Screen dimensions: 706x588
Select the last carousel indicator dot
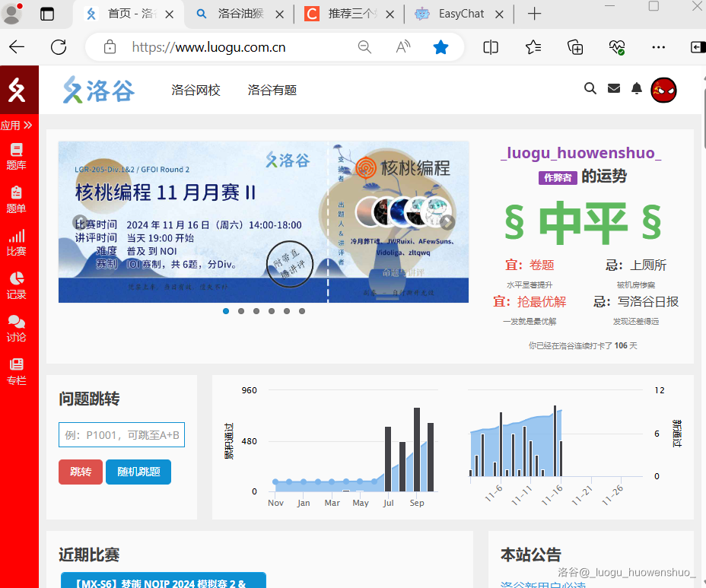coord(302,311)
